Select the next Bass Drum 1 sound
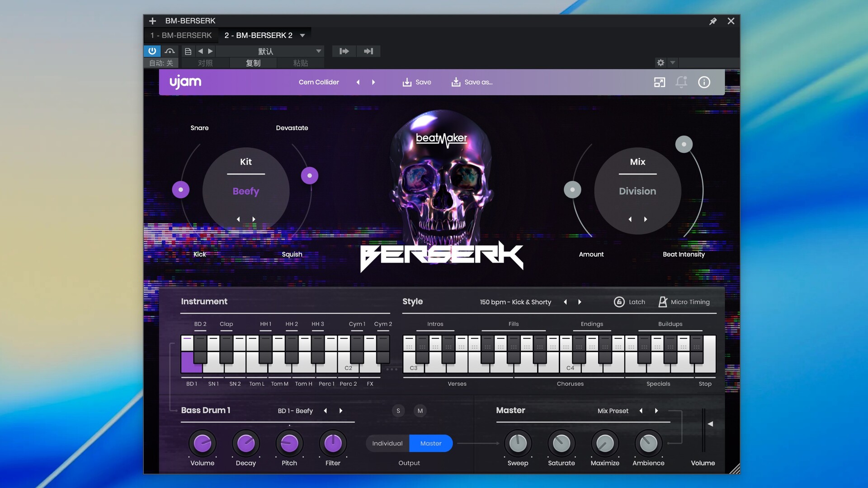 coord(341,411)
